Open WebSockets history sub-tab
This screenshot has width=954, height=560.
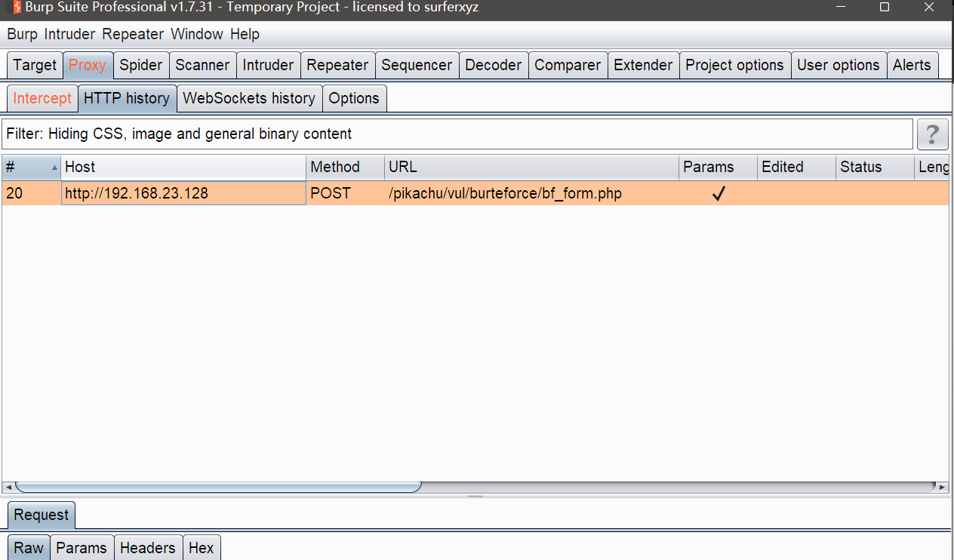(249, 98)
